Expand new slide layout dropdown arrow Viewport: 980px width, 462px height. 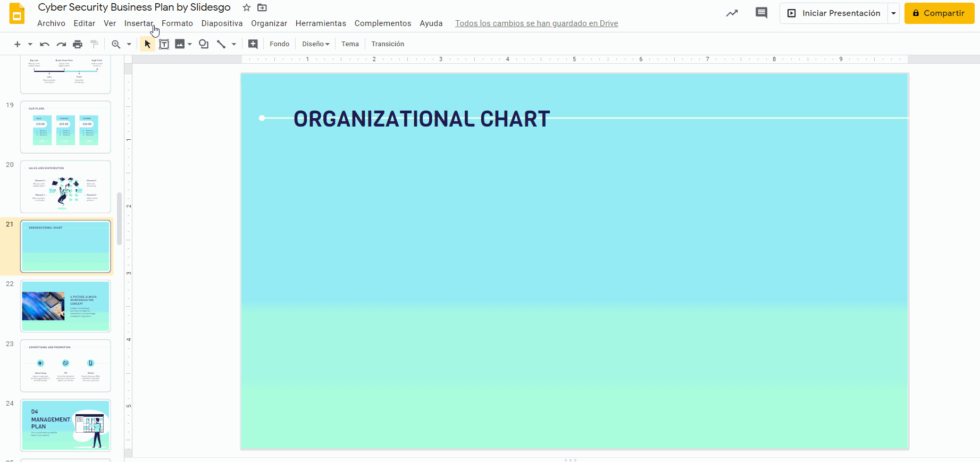click(30, 44)
